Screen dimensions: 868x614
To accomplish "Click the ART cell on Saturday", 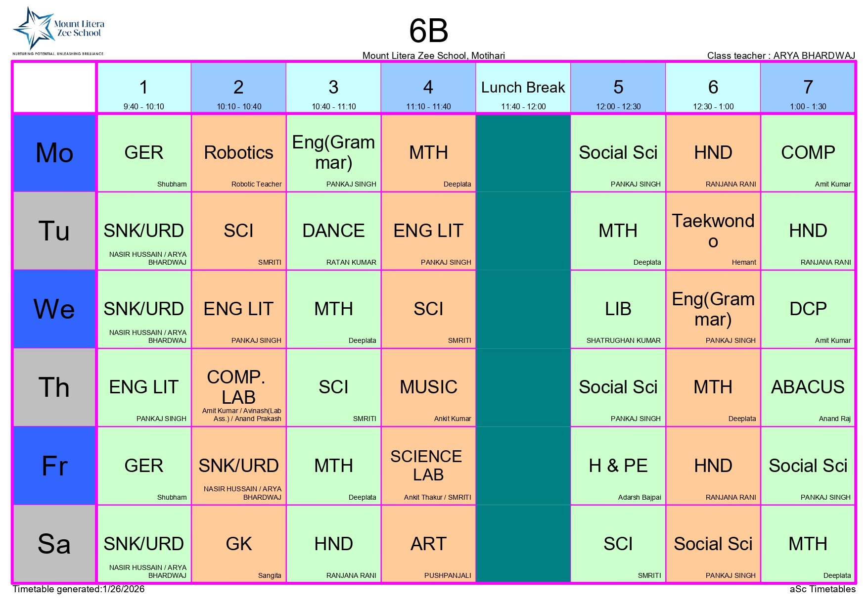I will (x=428, y=544).
